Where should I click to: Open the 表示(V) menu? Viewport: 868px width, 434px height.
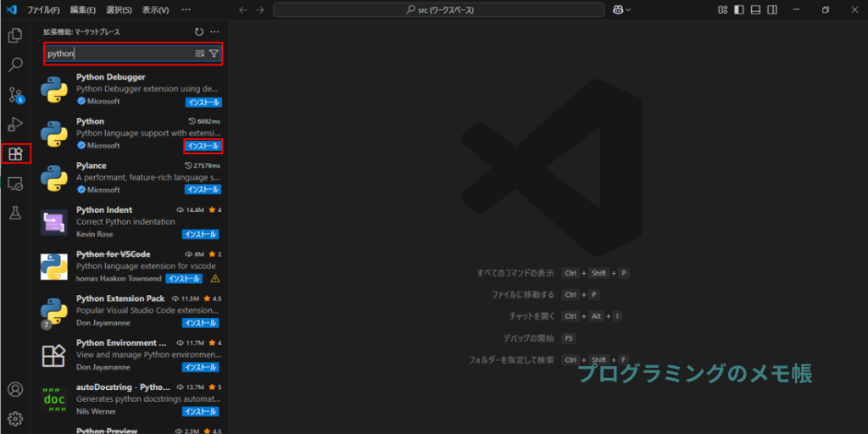156,10
